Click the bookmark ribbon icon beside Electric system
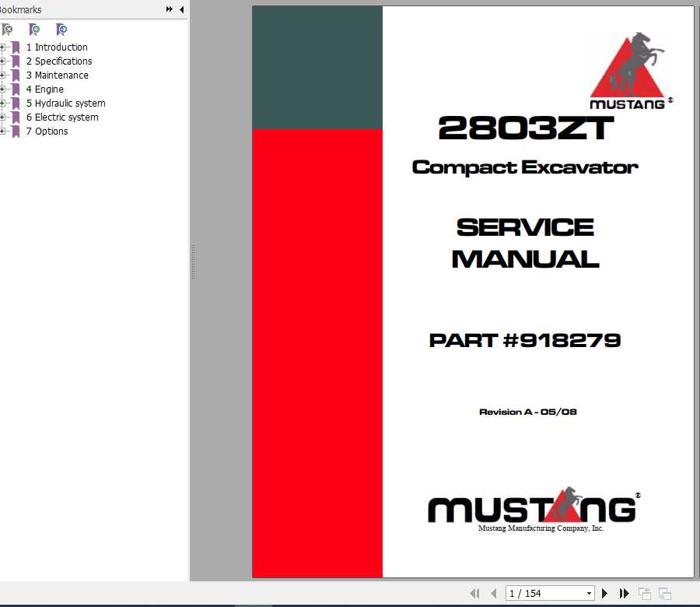Screen dimensions: 700x607 (16, 118)
